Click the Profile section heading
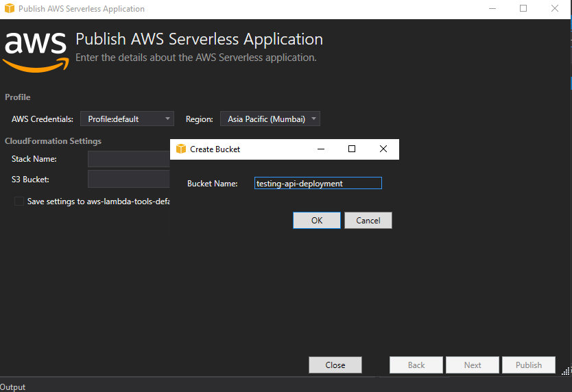The width and height of the screenshot is (572, 392). (18, 97)
